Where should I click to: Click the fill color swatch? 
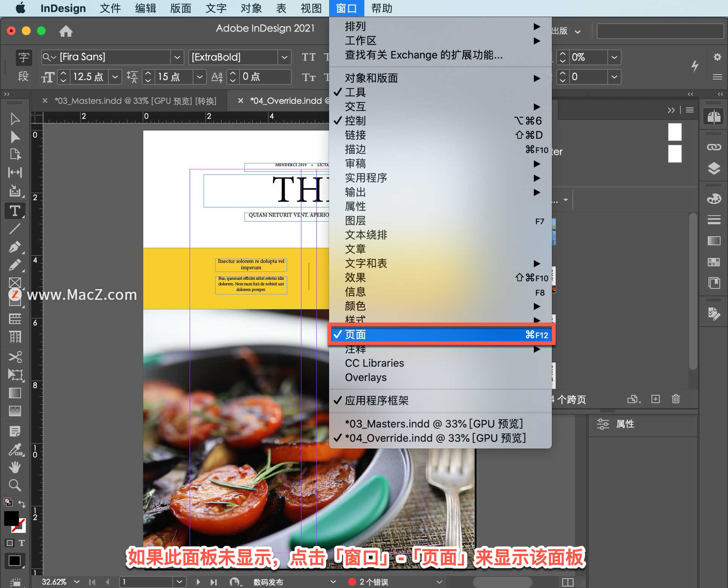(11, 519)
